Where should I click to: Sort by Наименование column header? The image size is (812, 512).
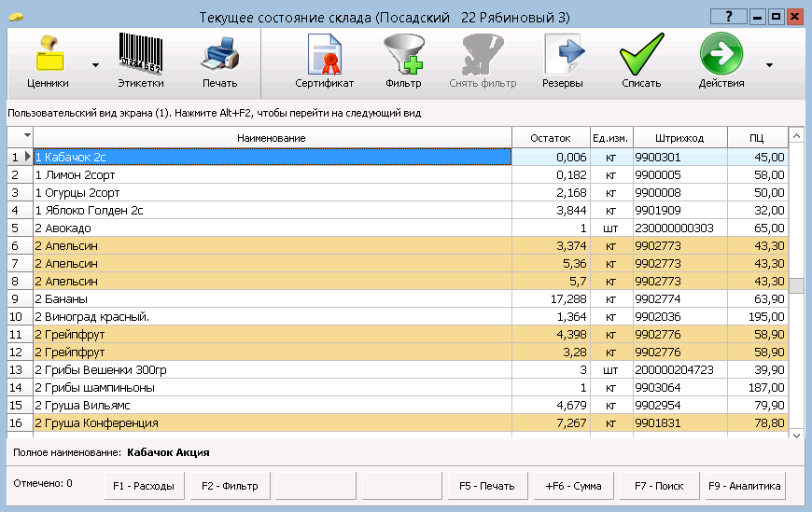272,138
